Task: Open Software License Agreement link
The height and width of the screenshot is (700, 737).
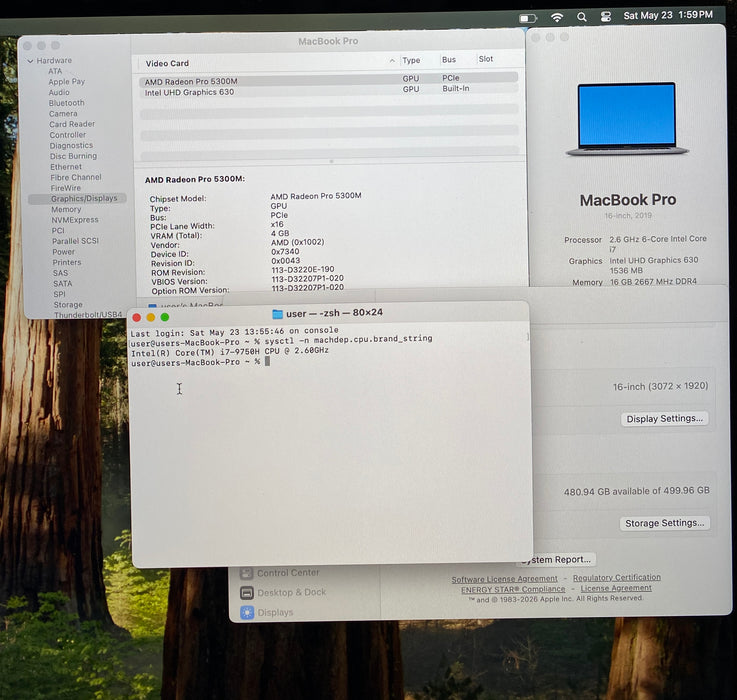Action: [504, 579]
